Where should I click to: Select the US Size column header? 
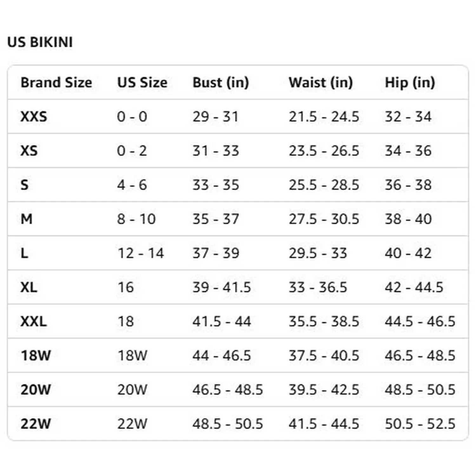[x=142, y=83]
